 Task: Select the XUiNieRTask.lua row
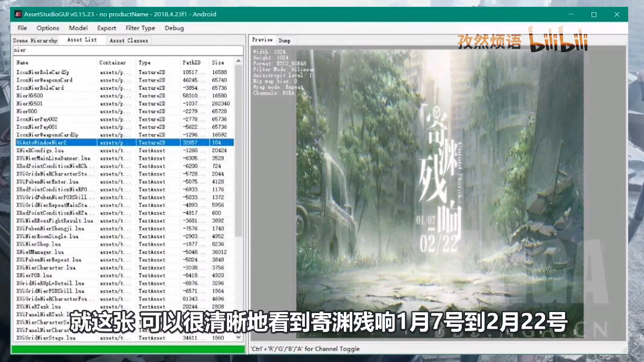124,307
